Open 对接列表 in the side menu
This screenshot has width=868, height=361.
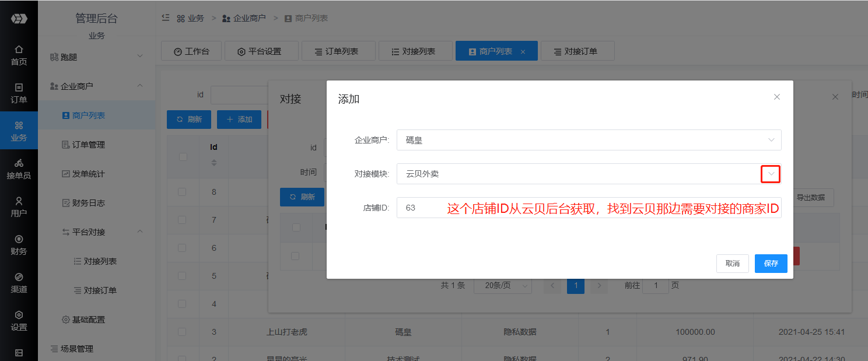coord(97,261)
